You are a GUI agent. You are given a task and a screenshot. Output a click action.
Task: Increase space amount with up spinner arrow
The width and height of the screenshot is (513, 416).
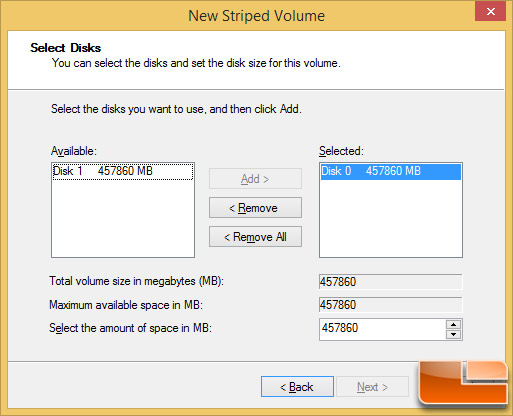coord(453,324)
